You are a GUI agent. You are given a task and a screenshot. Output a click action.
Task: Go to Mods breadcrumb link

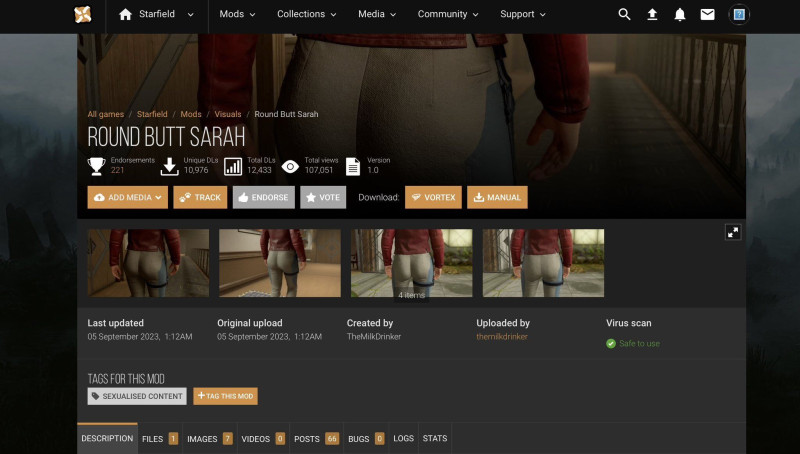point(191,114)
